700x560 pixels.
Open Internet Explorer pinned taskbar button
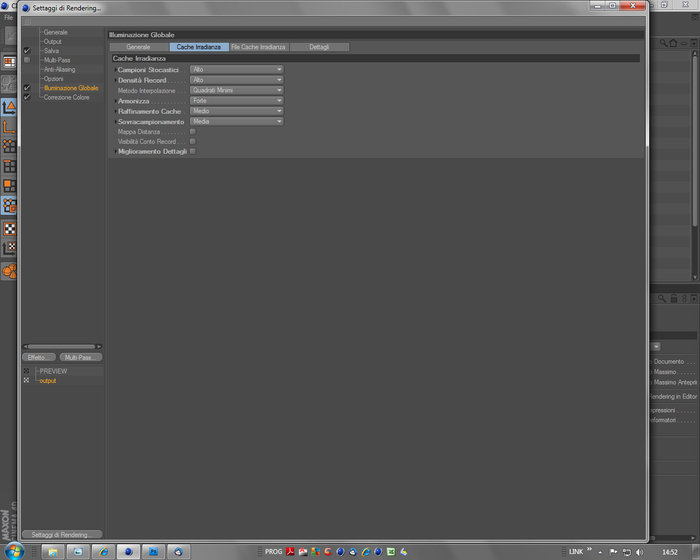(x=103, y=552)
